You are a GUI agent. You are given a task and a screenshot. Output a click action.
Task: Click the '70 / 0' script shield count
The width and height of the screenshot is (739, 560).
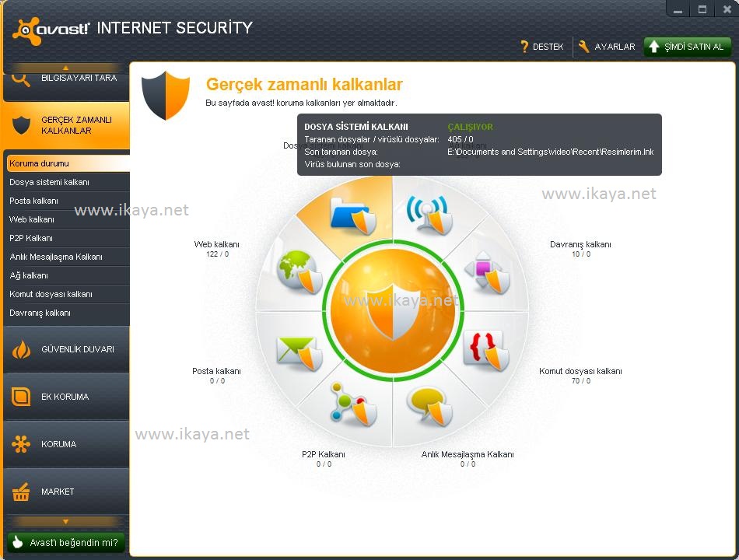pyautogui.click(x=580, y=381)
